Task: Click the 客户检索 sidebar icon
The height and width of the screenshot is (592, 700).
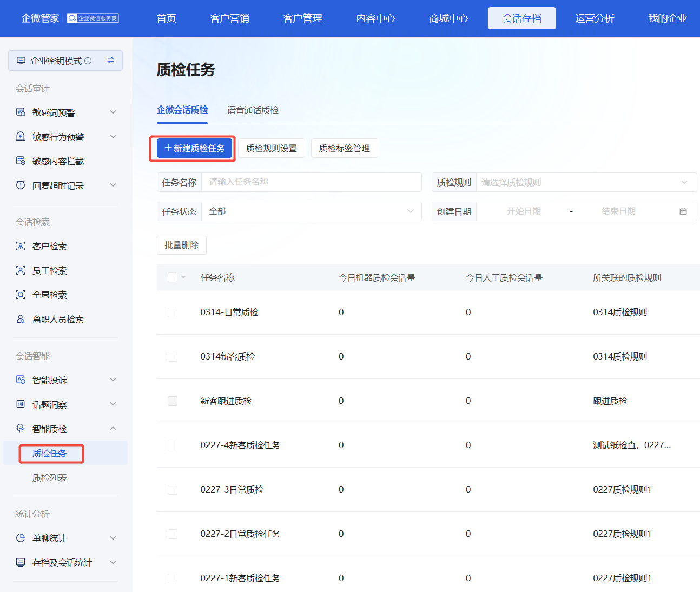Action: [21, 246]
